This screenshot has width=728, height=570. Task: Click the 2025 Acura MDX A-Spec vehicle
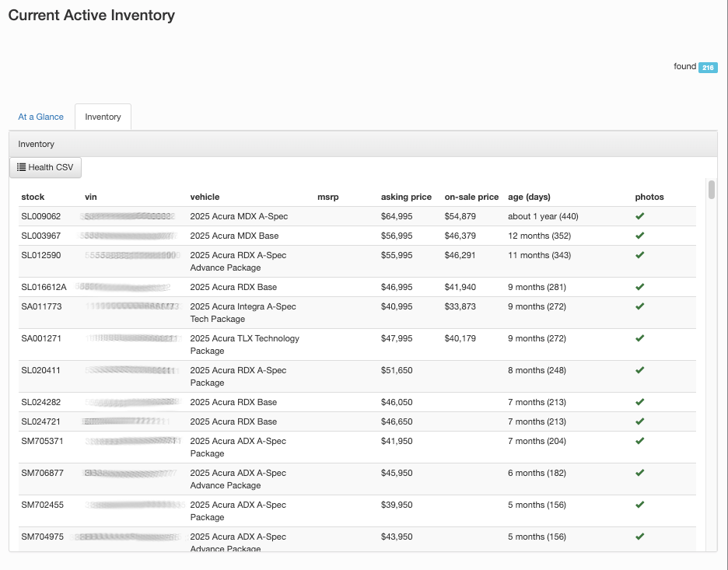tap(239, 216)
